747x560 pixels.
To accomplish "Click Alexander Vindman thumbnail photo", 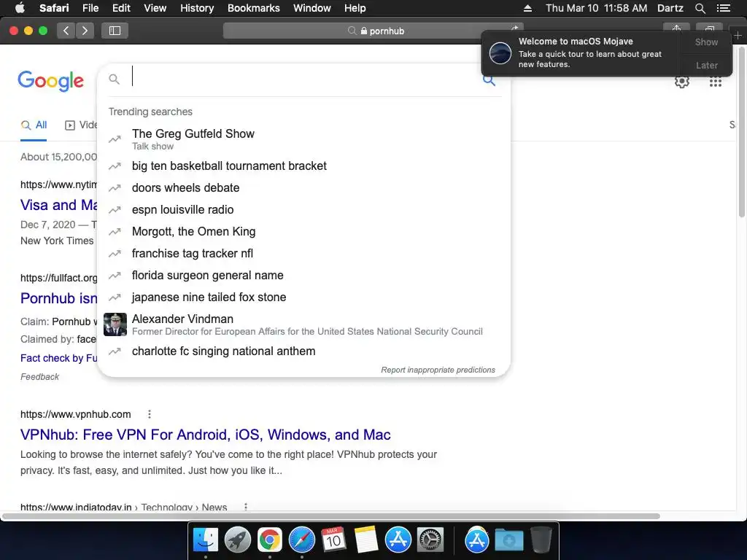I will [115, 324].
